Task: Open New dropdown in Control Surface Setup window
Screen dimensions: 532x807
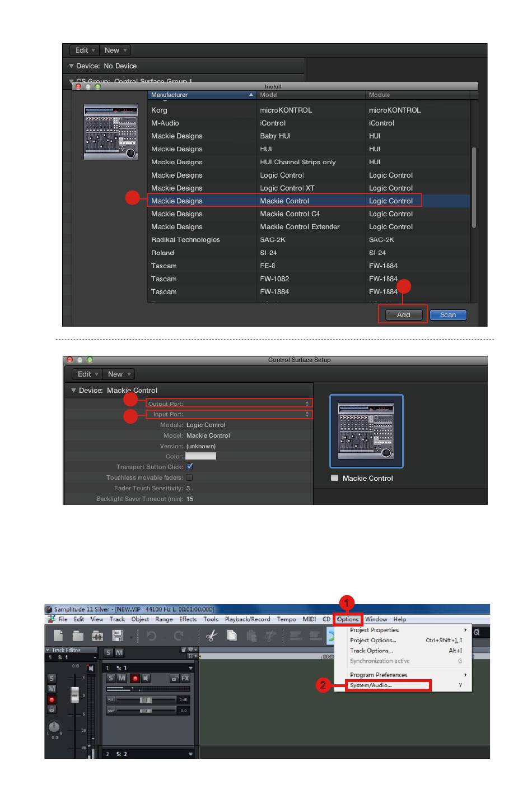Action: pyautogui.click(x=119, y=374)
